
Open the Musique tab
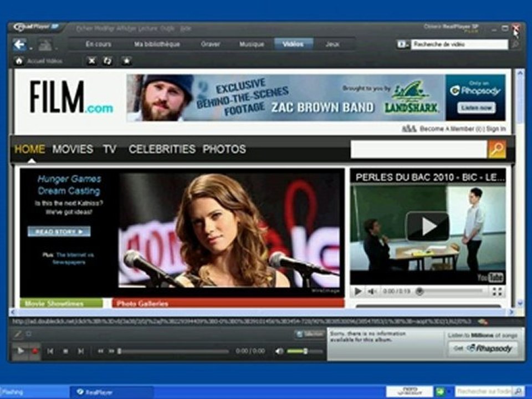[x=252, y=44]
